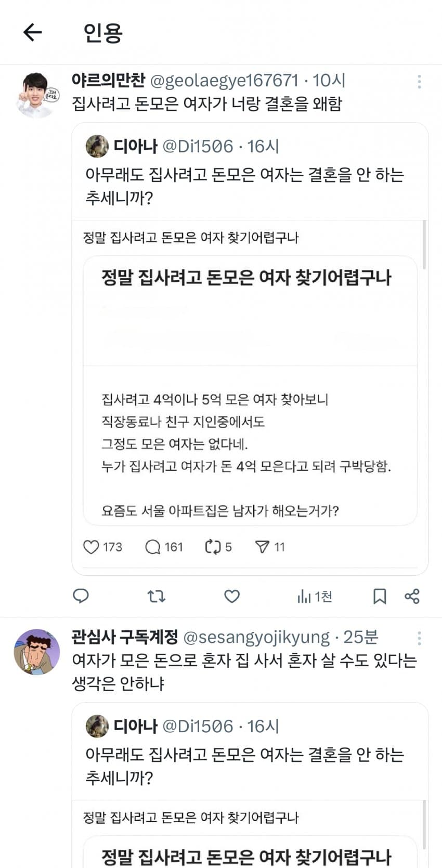Open the @geolaegye167671 profile handle
442x868 pixels.
(x=224, y=81)
